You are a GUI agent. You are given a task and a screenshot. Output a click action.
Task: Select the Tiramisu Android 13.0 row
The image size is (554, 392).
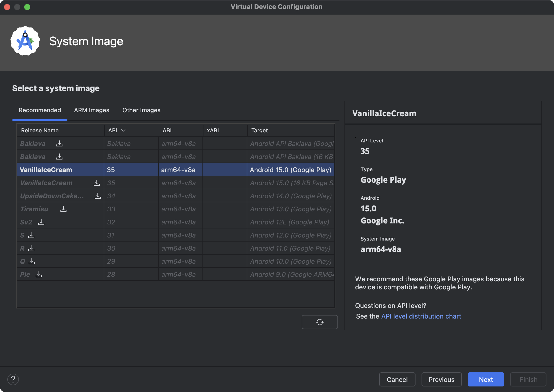click(x=176, y=209)
